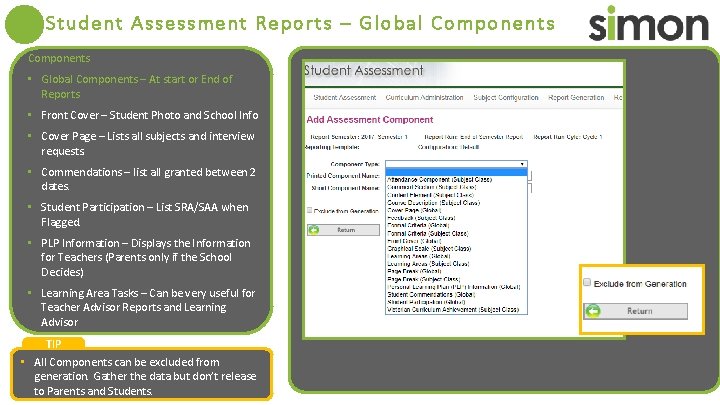
Task: Choose Page Break (Subject Class) option
Action: click(423, 279)
